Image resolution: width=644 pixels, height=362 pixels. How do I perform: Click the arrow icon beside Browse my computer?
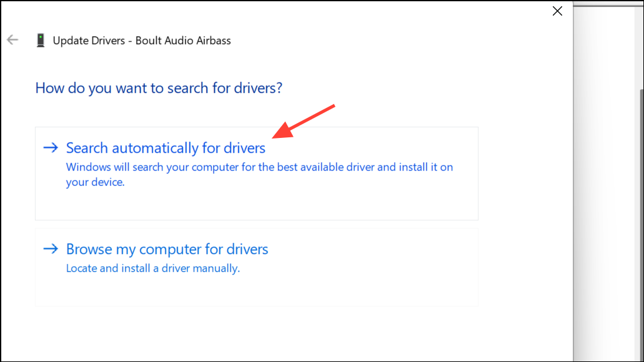pos(50,249)
